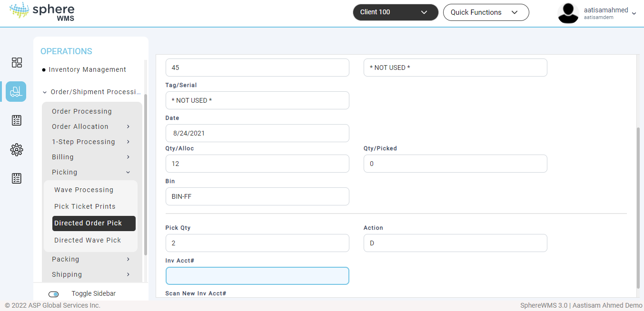Toggle the sidebar switch
The width and height of the screenshot is (644, 311).
[x=54, y=294]
